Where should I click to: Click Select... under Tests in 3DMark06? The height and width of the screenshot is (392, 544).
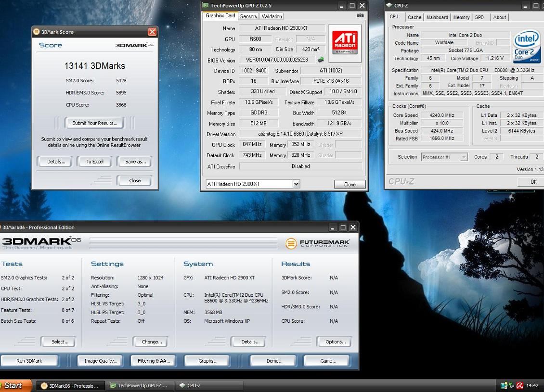60,342
